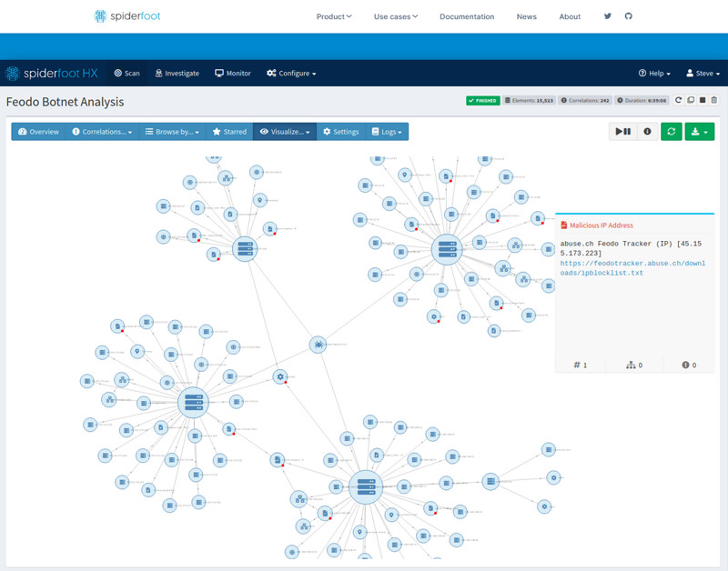Viewport: 728px width, 571px height.
Task: Click the FINISHED status badge
Action: click(483, 100)
